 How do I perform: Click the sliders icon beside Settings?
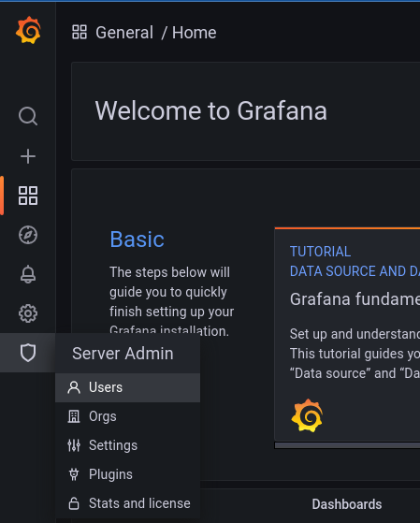click(74, 445)
